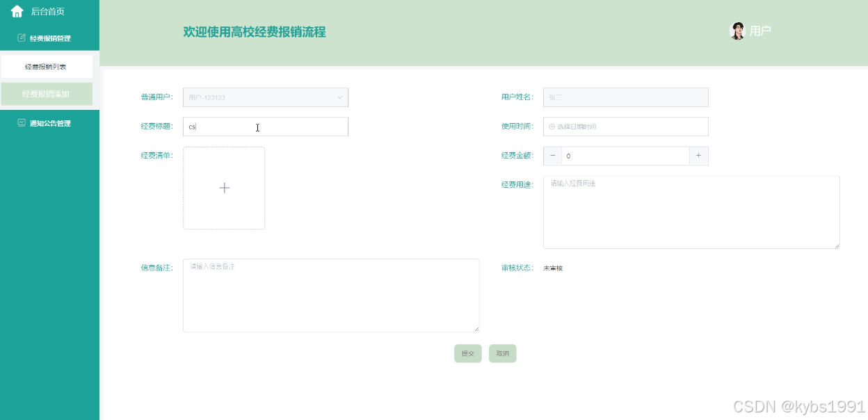
Task: Click the chart icon beside 通知公告管理
Action: [22, 122]
